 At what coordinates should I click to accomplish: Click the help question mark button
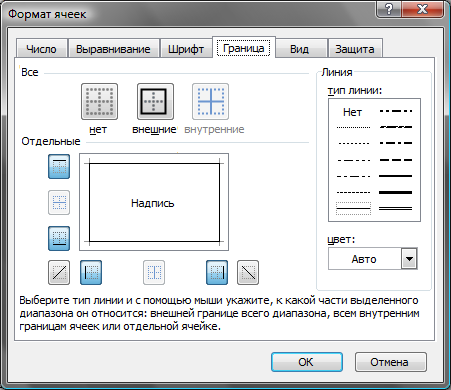[x=389, y=9]
